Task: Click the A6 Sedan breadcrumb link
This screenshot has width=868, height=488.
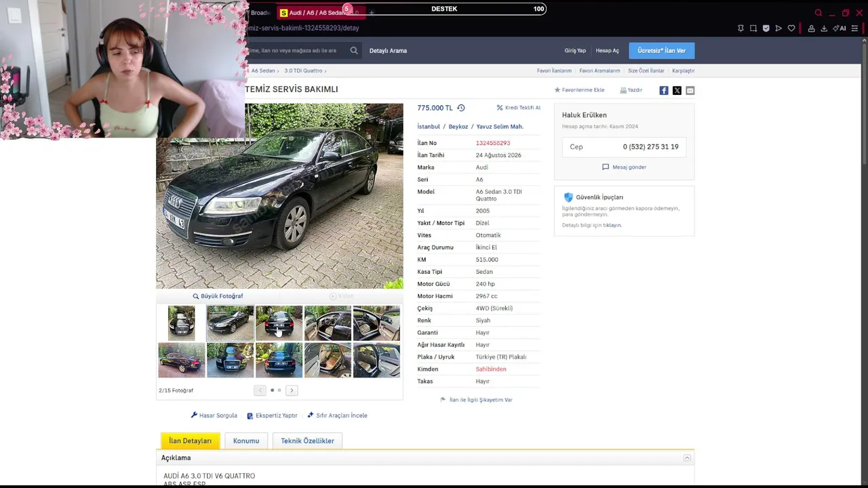Action: tap(263, 70)
